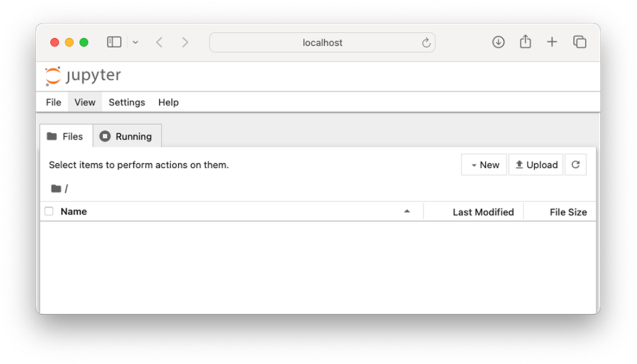Open a new browser tab
Screen dimensions: 637x364
[552, 42]
